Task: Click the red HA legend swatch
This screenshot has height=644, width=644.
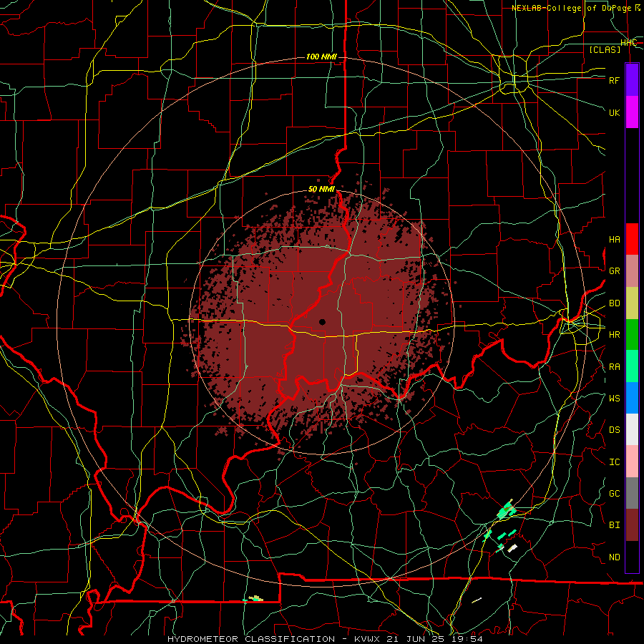Action: pos(632,239)
